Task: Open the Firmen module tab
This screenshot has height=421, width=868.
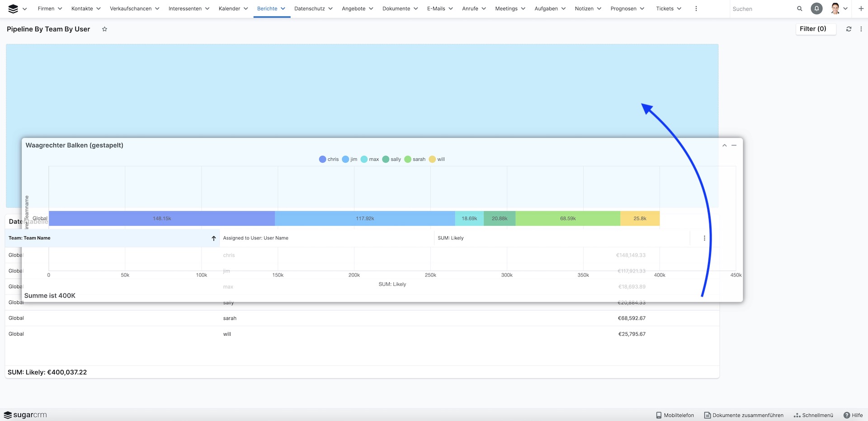Action: coord(46,9)
